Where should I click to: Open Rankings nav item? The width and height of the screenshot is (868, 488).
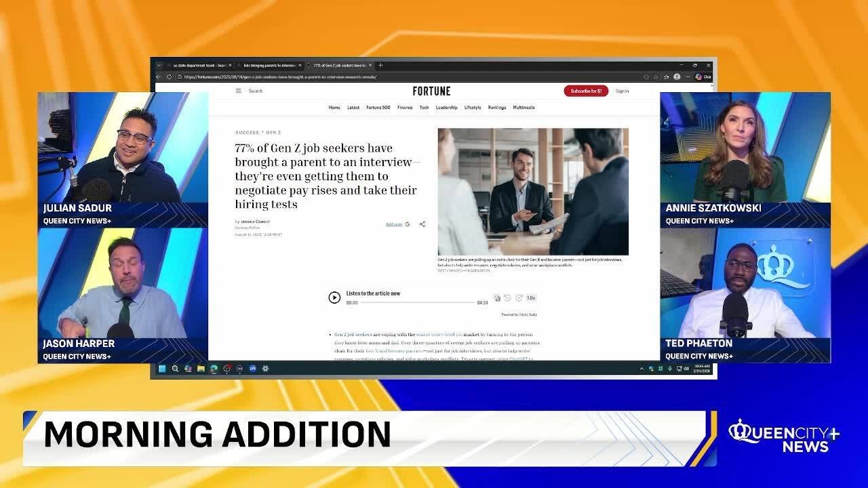click(497, 108)
